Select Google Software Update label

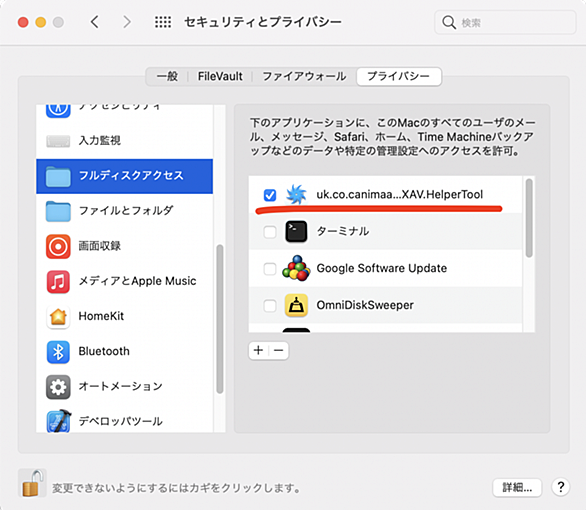pyautogui.click(x=382, y=268)
